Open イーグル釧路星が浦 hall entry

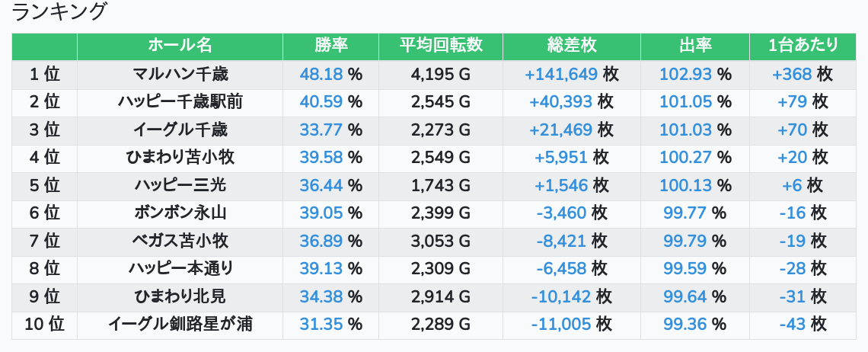tap(180, 324)
